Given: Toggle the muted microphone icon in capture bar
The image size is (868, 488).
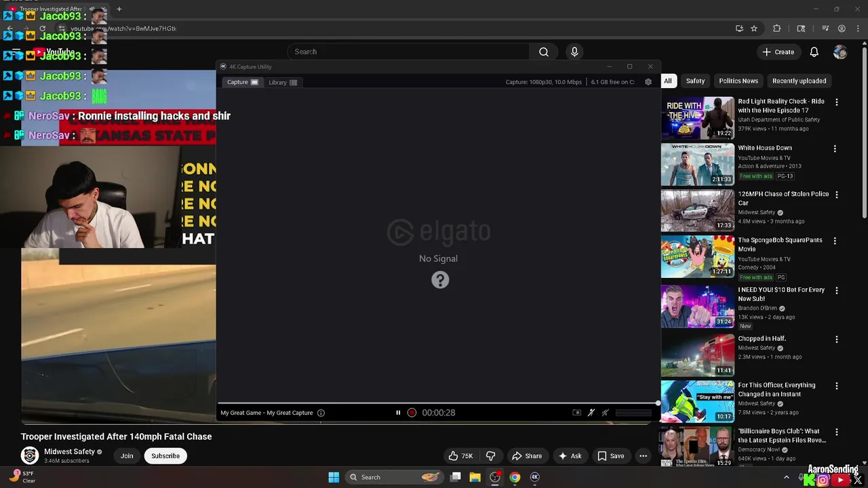Looking at the screenshot, I should [591, 412].
